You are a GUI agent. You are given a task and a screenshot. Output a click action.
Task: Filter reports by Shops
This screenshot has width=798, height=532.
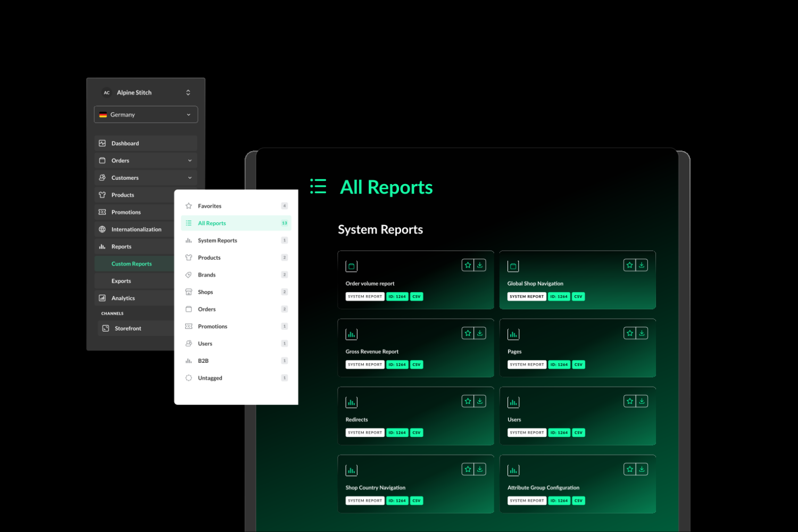pos(236,292)
